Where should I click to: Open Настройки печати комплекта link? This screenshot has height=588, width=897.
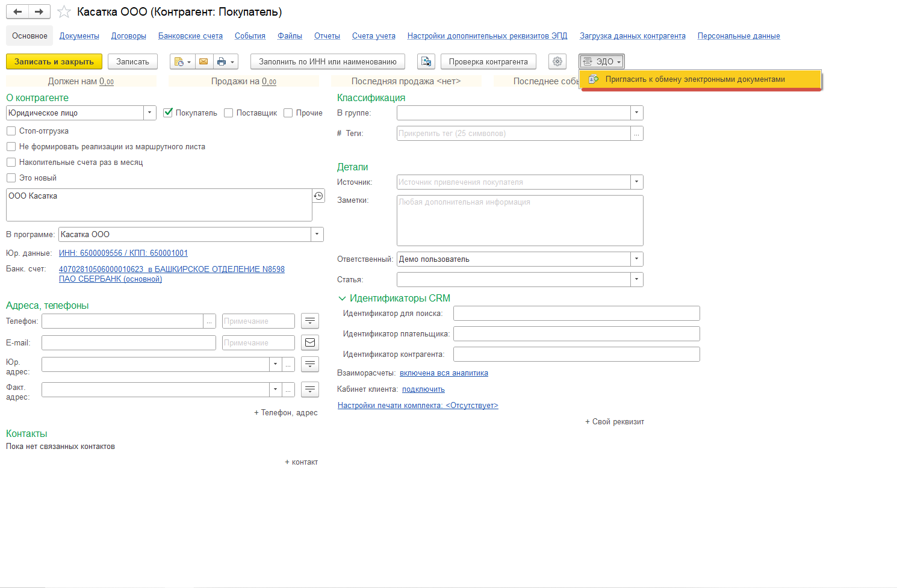[418, 406]
